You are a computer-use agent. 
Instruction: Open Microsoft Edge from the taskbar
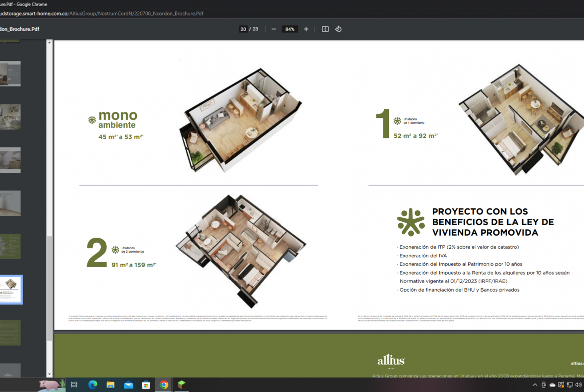(x=92, y=385)
